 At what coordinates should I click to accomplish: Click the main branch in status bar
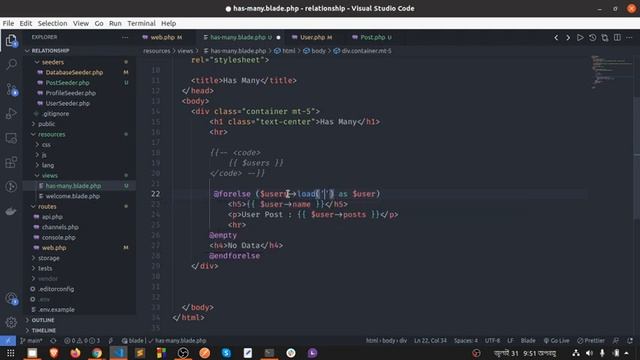point(31,340)
